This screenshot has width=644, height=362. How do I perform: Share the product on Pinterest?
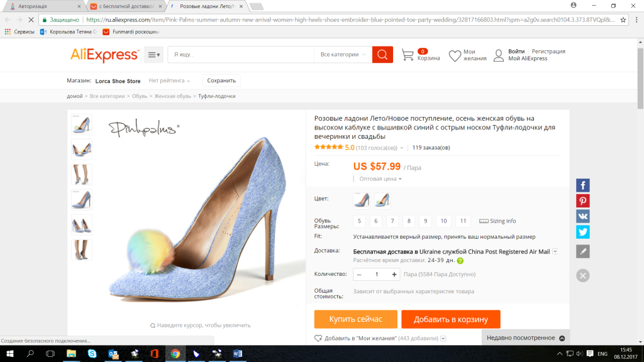583,200
